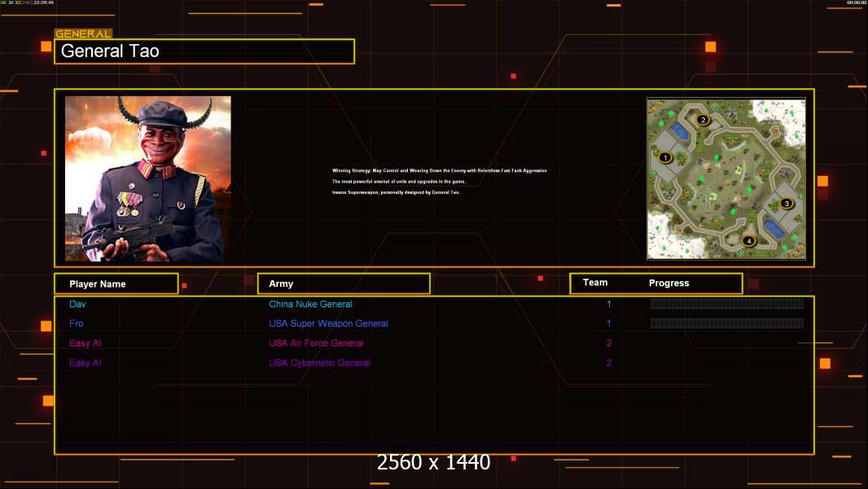
Task: Click the yellow GENERAL label tag
Action: pyautogui.click(x=83, y=33)
